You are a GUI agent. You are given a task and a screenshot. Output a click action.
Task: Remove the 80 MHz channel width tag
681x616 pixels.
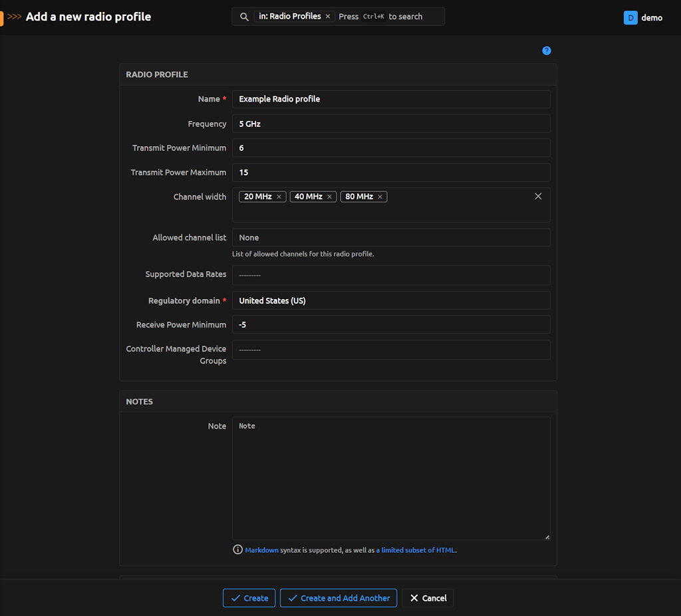pos(380,197)
